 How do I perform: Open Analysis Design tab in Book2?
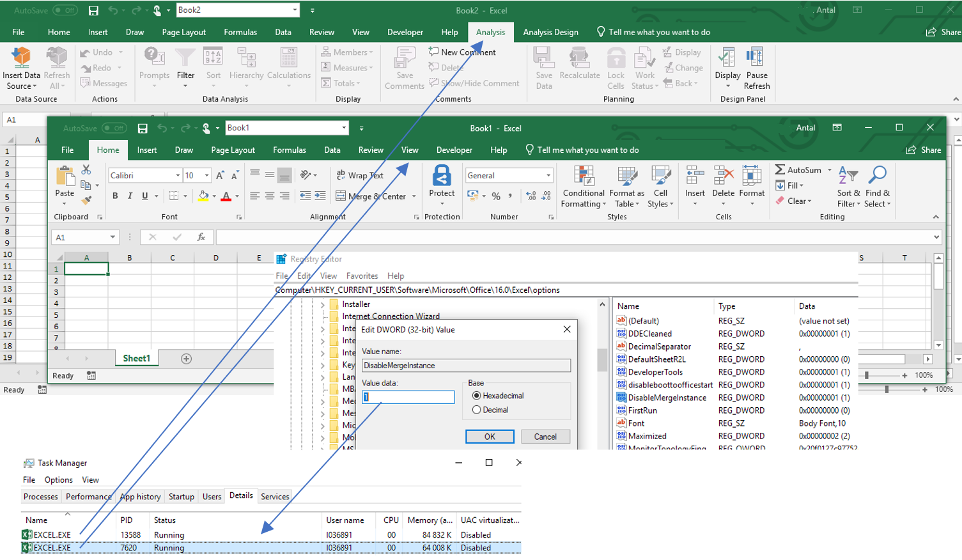tap(550, 32)
